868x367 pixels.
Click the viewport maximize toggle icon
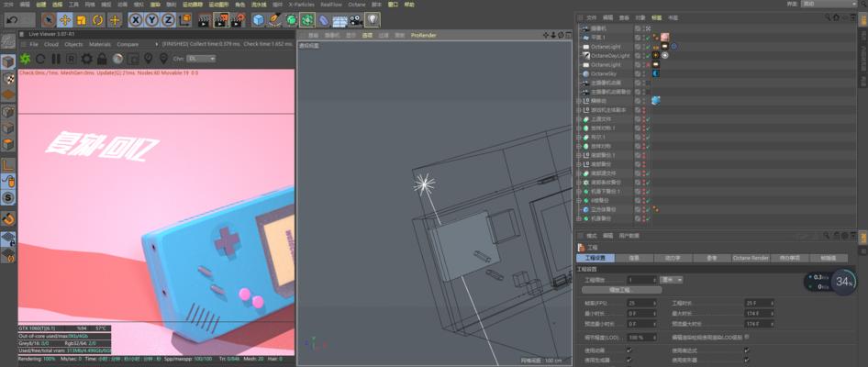pyautogui.click(x=567, y=35)
